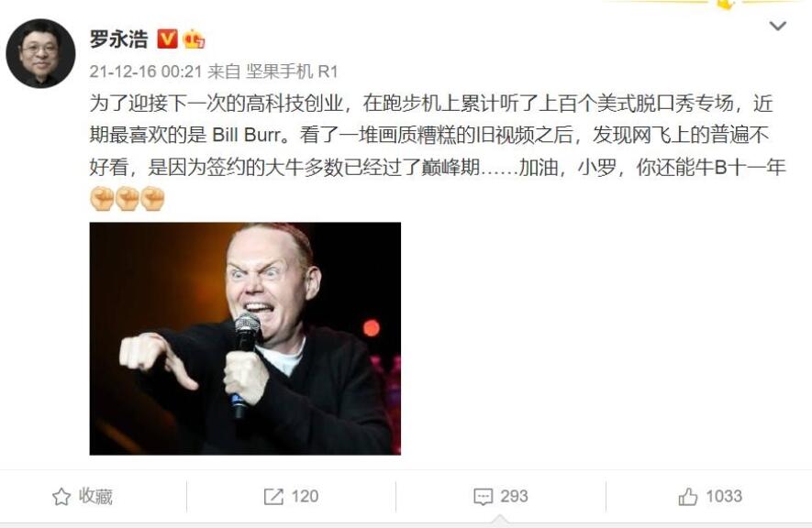Click the last fist emoji
Screen dimensions: 812x528
[153, 199]
